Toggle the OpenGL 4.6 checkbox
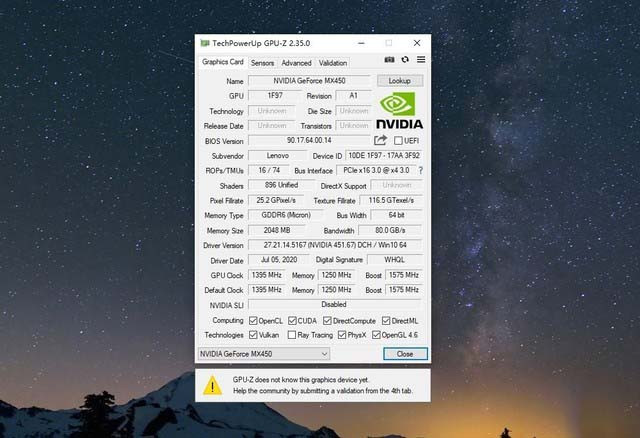The image size is (640, 438). (x=376, y=335)
